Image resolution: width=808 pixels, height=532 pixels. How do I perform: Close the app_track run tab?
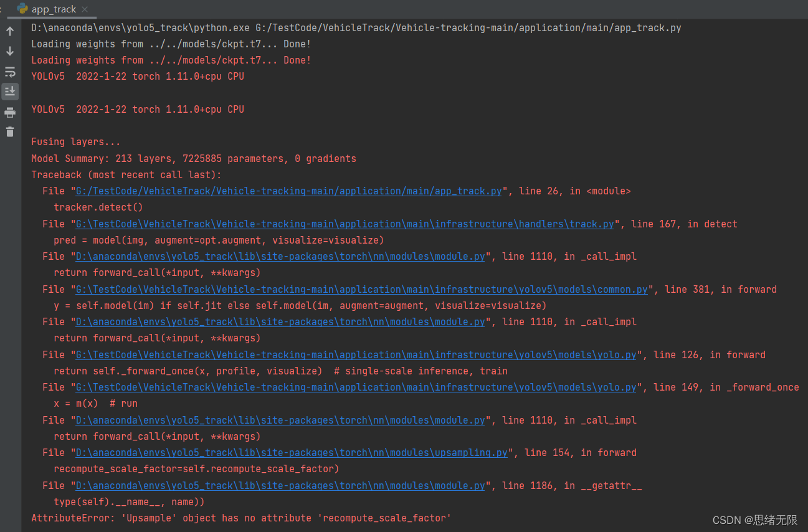(85, 9)
